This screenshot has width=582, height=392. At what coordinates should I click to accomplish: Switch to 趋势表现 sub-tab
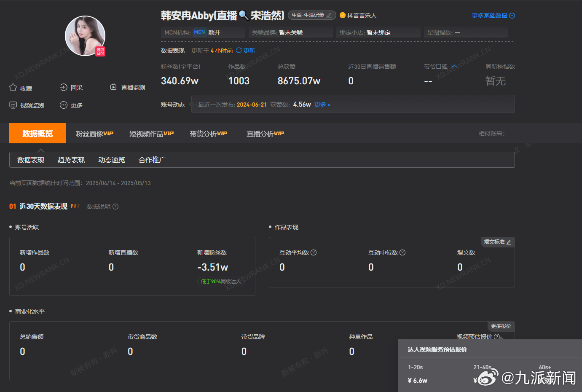(x=71, y=160)
